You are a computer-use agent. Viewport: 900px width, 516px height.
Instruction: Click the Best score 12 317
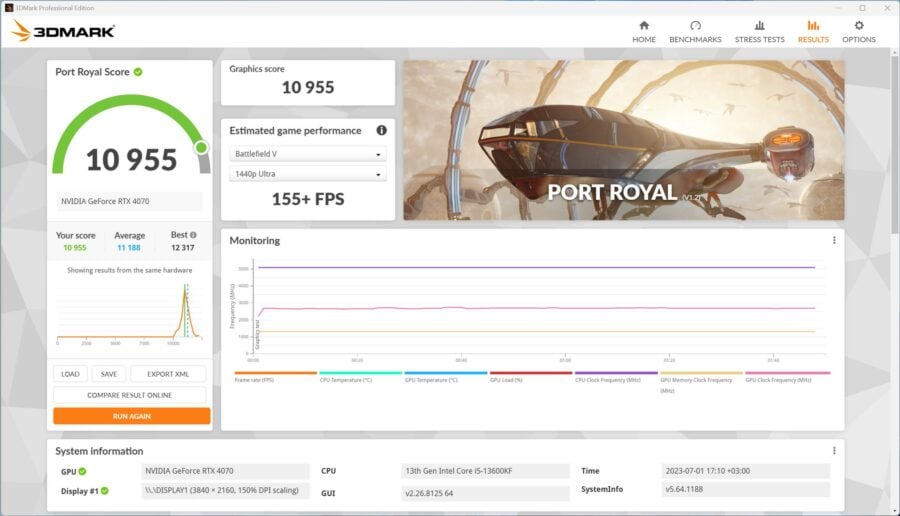(x=183, y=248)
